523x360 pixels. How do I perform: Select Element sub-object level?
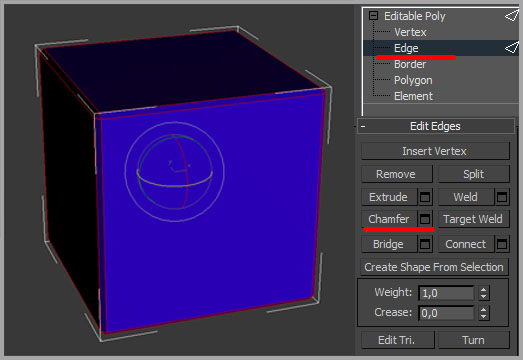coord(413,96)
